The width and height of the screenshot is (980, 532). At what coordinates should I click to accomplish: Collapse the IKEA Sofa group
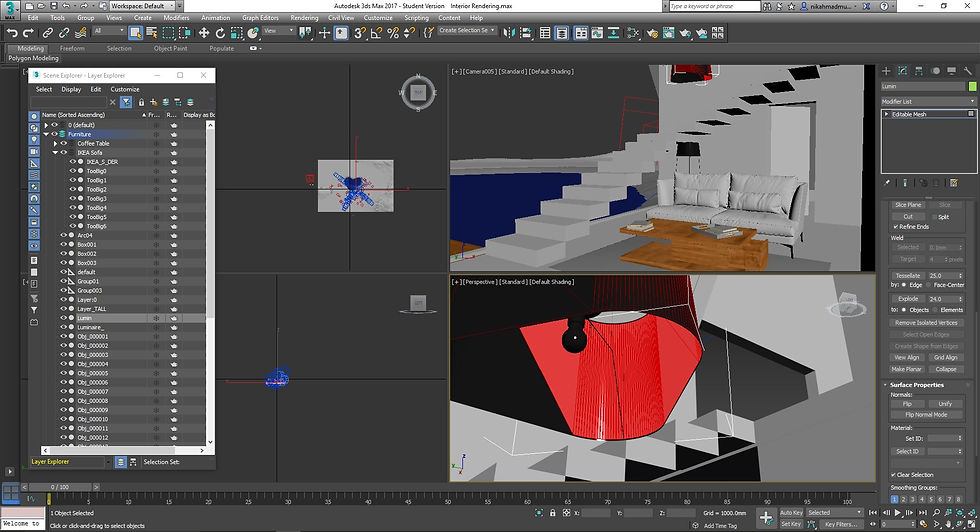click(x=55, y=153)
